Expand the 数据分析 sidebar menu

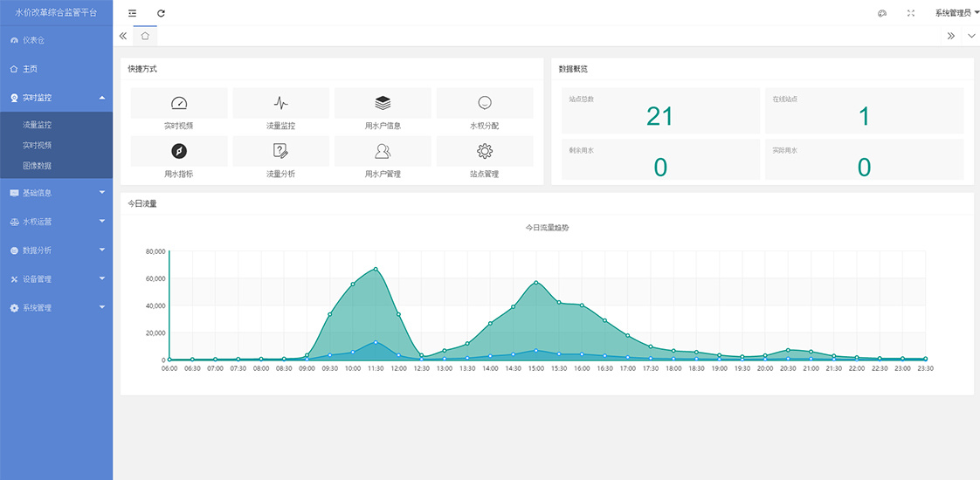coord(56,250)
